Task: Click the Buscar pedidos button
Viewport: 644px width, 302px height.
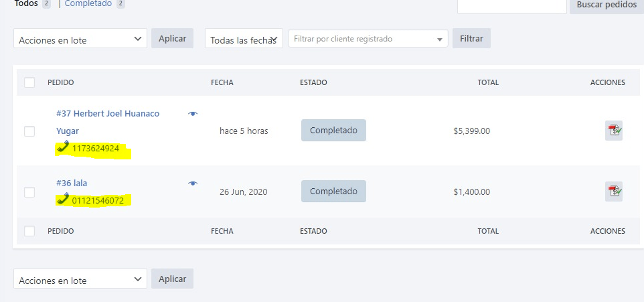Action: (x=607, y=6)
